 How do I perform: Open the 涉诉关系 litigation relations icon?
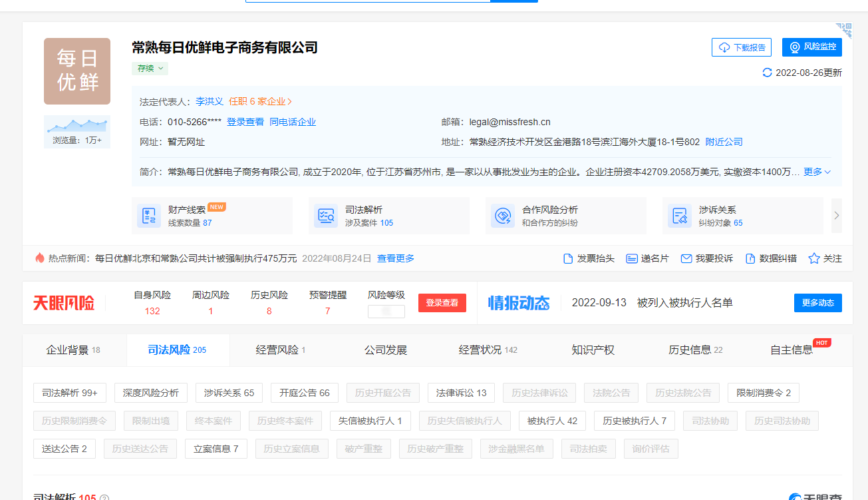[680, 216]
